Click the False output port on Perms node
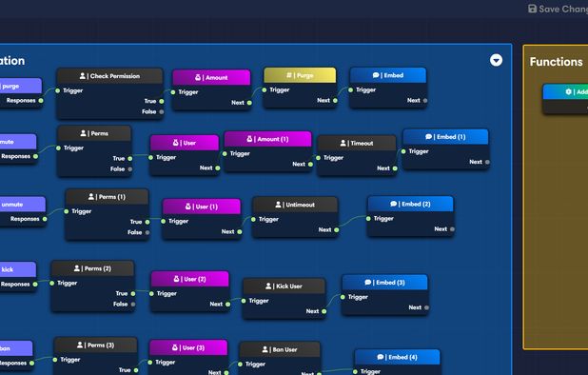 pyautogui.click(x=130, y=169)
